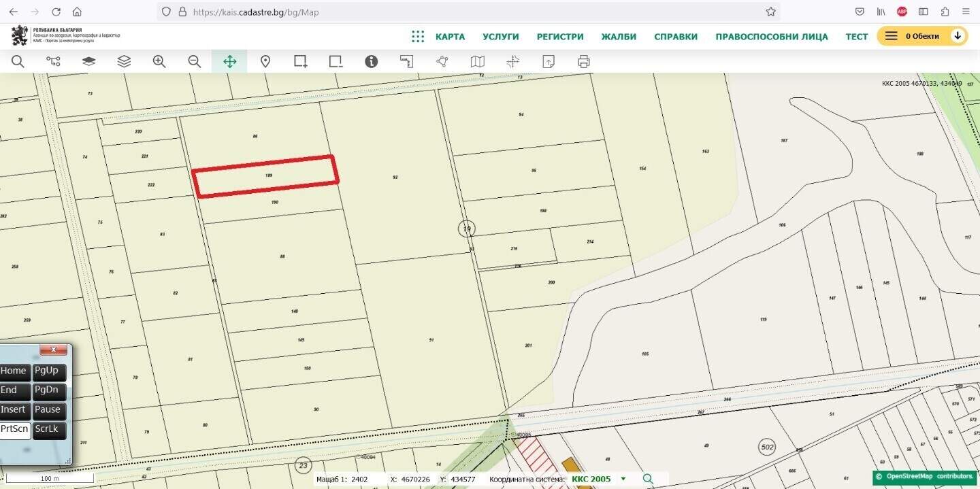Open the layers stack outline icon

(x=124, y=61)
